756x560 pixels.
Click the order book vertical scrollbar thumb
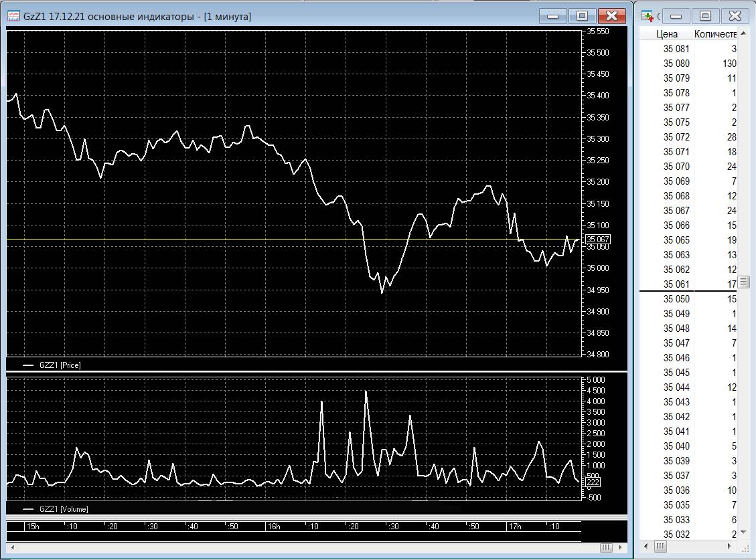pyautogui.click(x=743, y=282)
